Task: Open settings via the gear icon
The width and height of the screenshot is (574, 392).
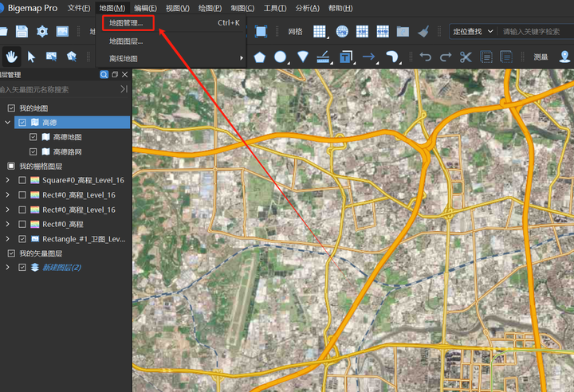Action: pyautogui.click(x=42, y=32)
